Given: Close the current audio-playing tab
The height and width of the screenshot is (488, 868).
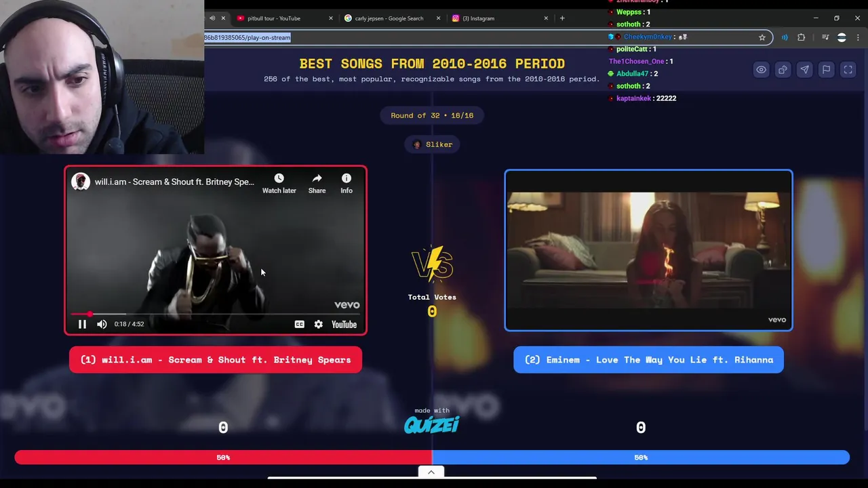Looking at the screenshot, I should [x=223, y=18].
